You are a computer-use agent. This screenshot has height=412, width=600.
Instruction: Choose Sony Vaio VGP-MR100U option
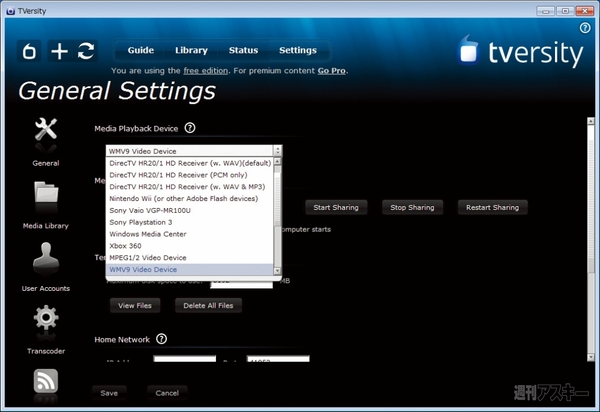(x=190, y=210)
